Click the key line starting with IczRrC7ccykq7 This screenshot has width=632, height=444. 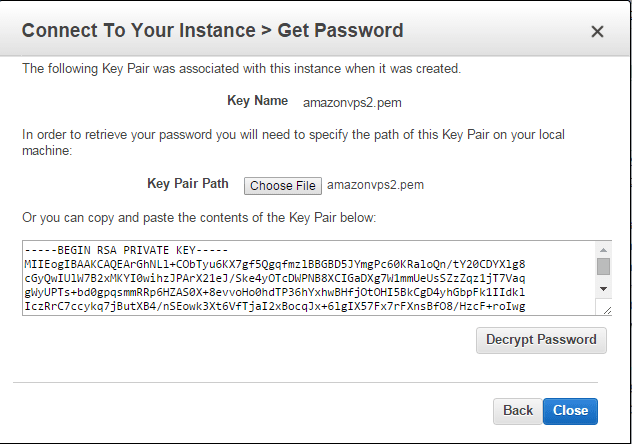pyautogui.click(x=274, y=307)
